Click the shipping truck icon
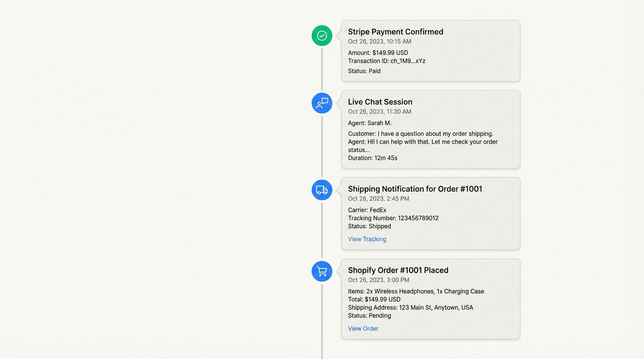Image resolution: width=644 pixels, height=359 pixels. click(322, 190)
